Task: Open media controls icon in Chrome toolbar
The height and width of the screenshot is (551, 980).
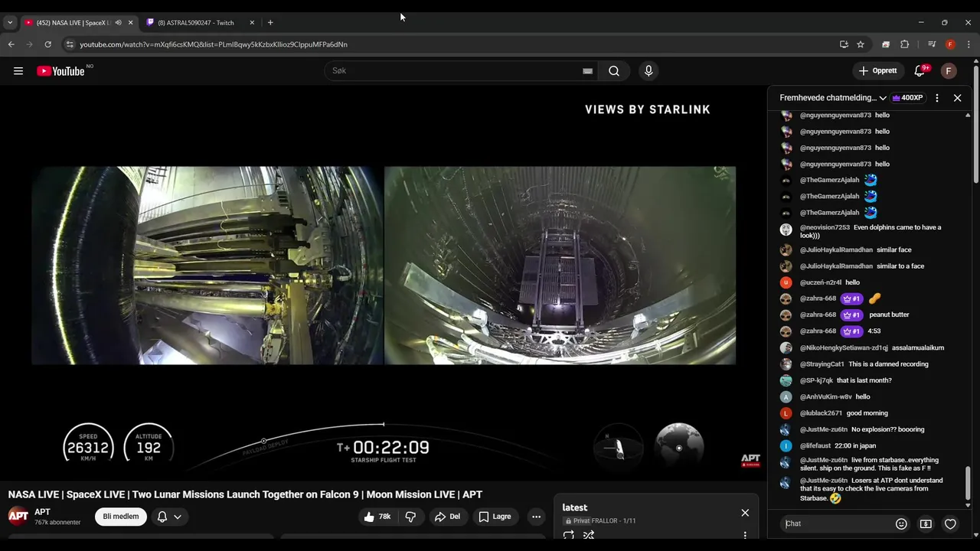Action: point(932,44)
